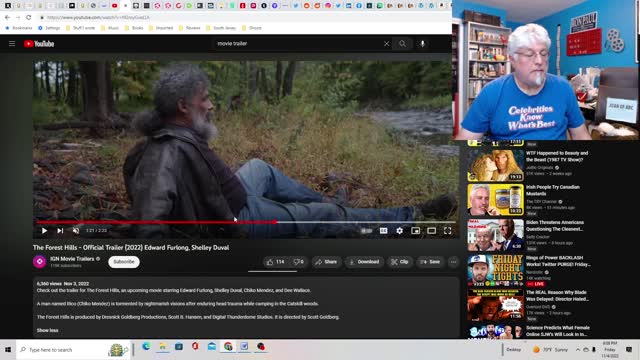Open 'Science Predicts What Female Online SJW's' video title
The image size is (640, 360).
[558, 331]
